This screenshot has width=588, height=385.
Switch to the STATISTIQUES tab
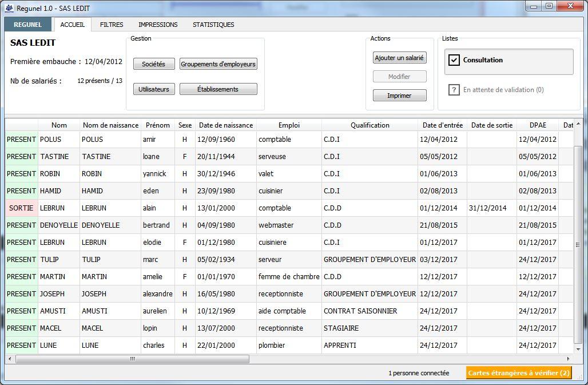[213, 25]
